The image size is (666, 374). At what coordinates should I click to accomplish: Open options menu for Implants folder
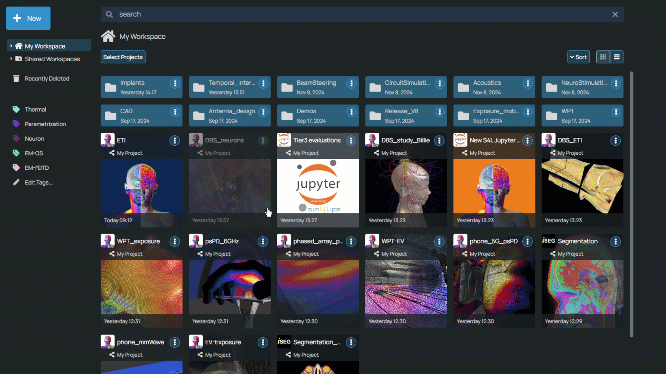175,83
